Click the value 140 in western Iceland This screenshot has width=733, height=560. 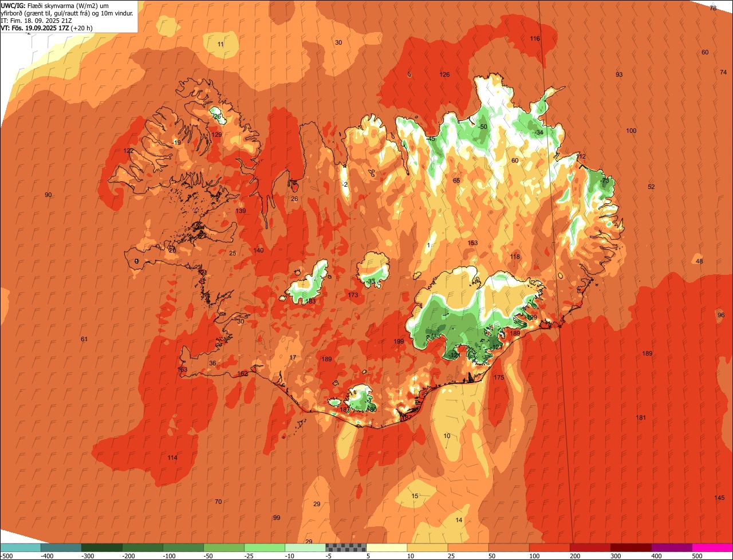point(258,251)
